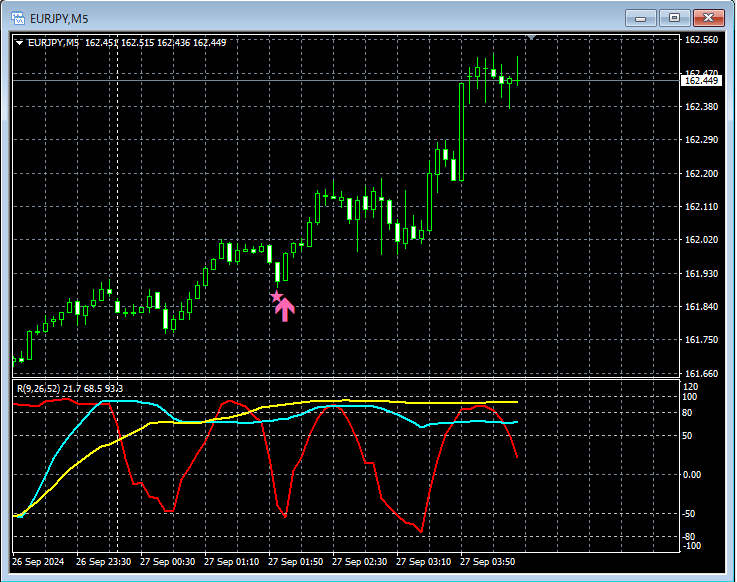
Task: Click the pink star signal marker
Action: [276, 297]
